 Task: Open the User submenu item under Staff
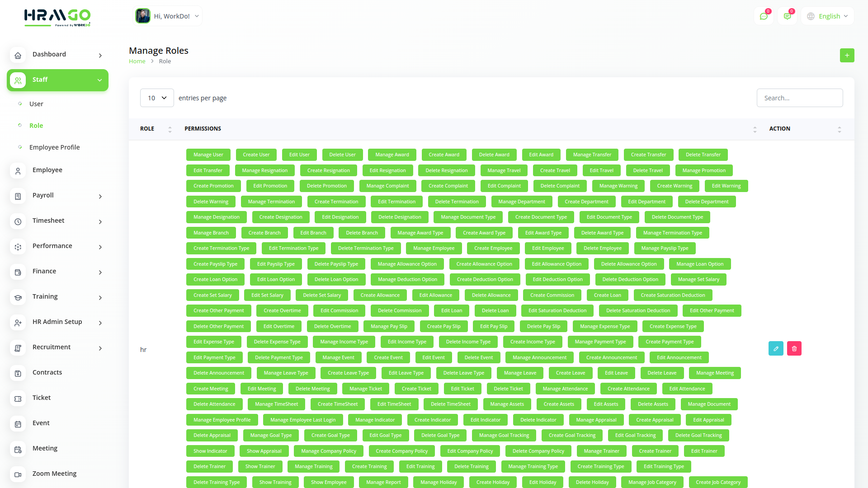point(36,104)
